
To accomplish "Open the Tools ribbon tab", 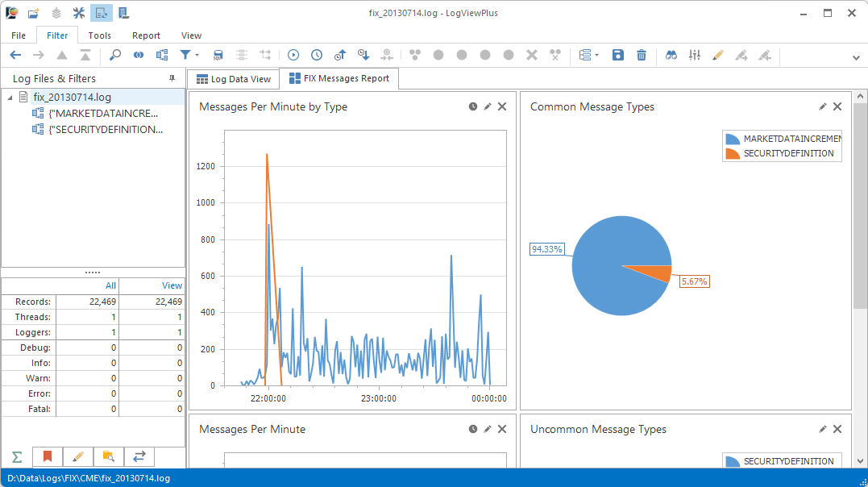I will pos(100,35).
